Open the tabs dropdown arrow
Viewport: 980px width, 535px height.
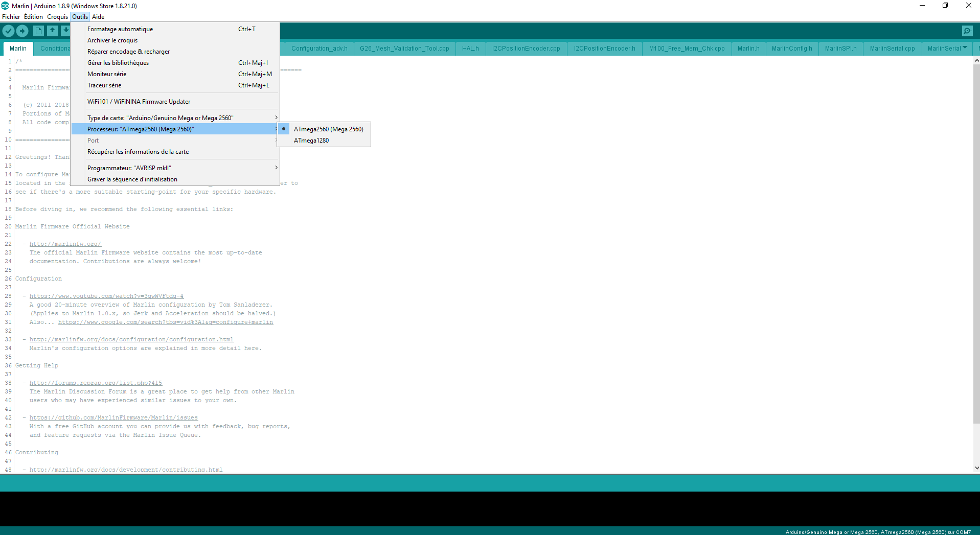tap(965, 48)
